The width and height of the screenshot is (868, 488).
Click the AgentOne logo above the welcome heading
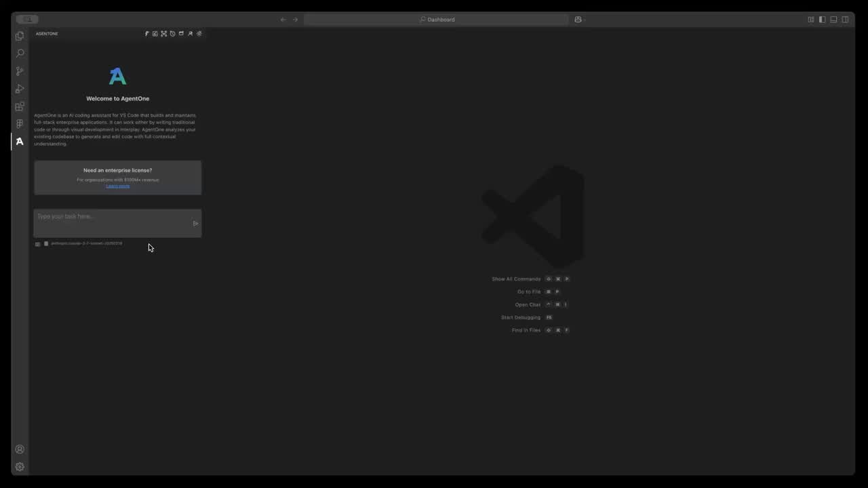pyautogui.click(x=118, y=76)
